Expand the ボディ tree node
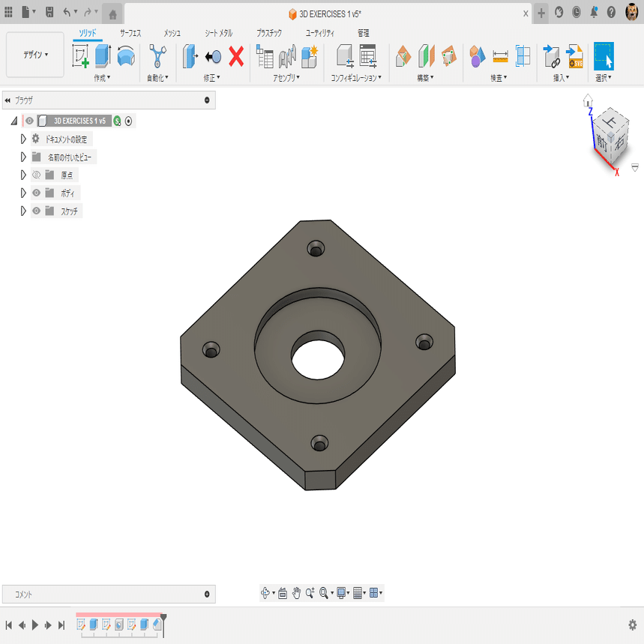The image size is (644, 644). 22,193
